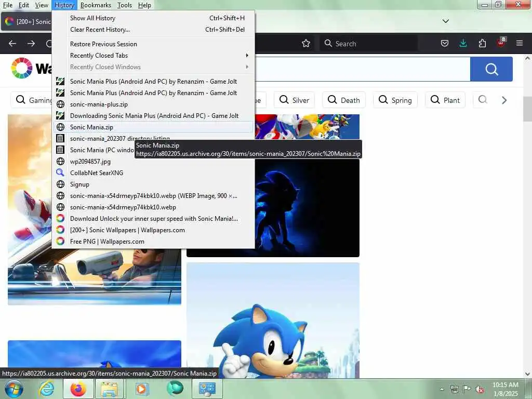
Task: Open the File menu
Action: tap(8, 5)
